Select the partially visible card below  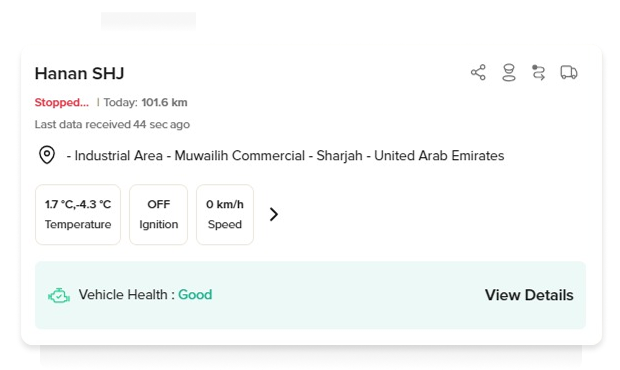coord(311,355)
